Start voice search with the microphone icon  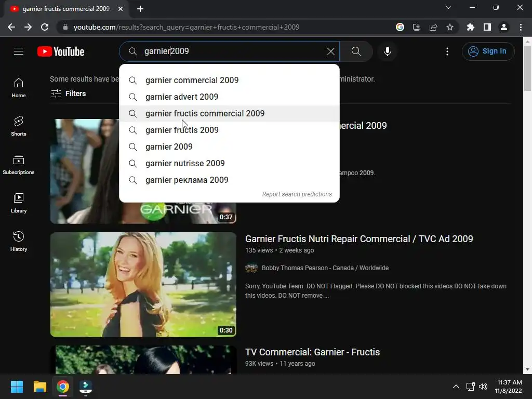coord(387,51)
